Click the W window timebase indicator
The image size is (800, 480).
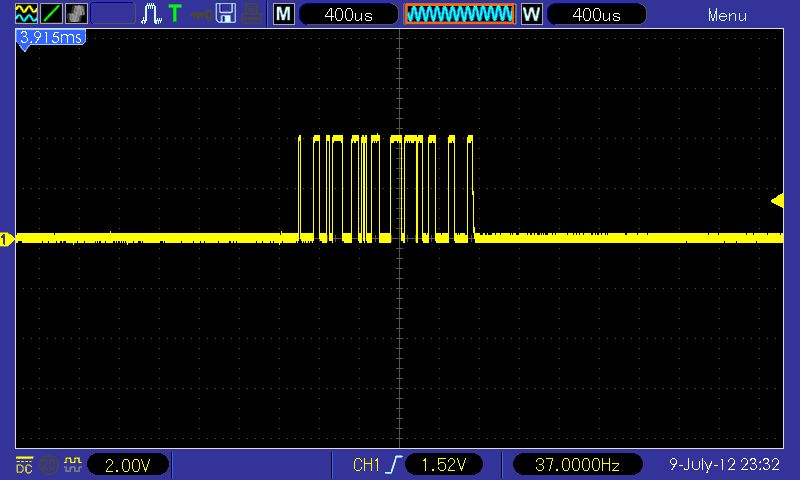531,14
